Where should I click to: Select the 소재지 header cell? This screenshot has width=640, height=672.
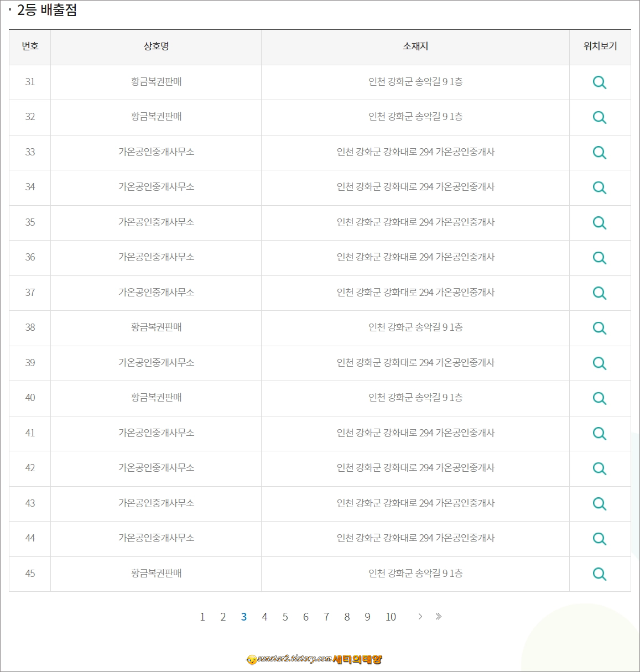coord(415,47)
